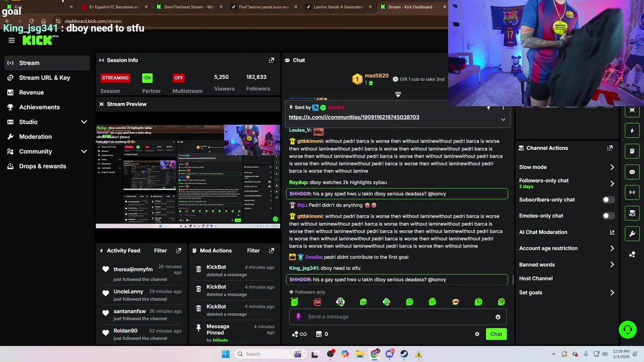Screen dimensions: 644x362
Task: Open Drops & rewards in the sidebar
Action: coord(47,166)
